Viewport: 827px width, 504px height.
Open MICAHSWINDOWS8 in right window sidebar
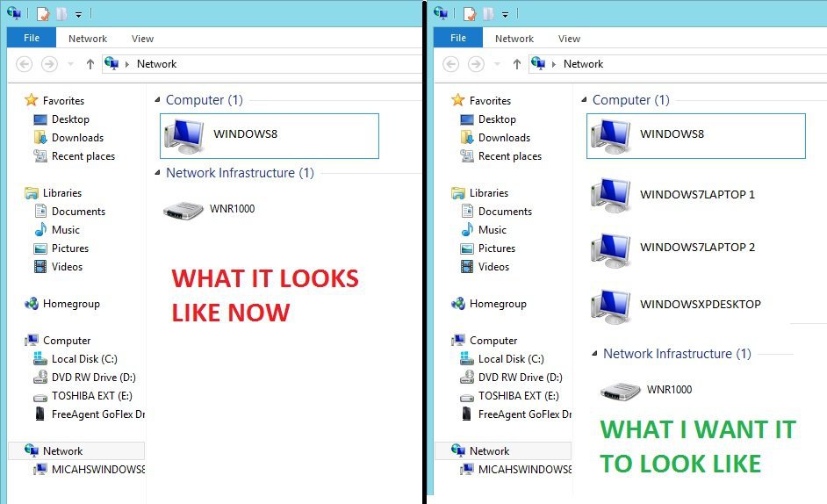point(515,469)
